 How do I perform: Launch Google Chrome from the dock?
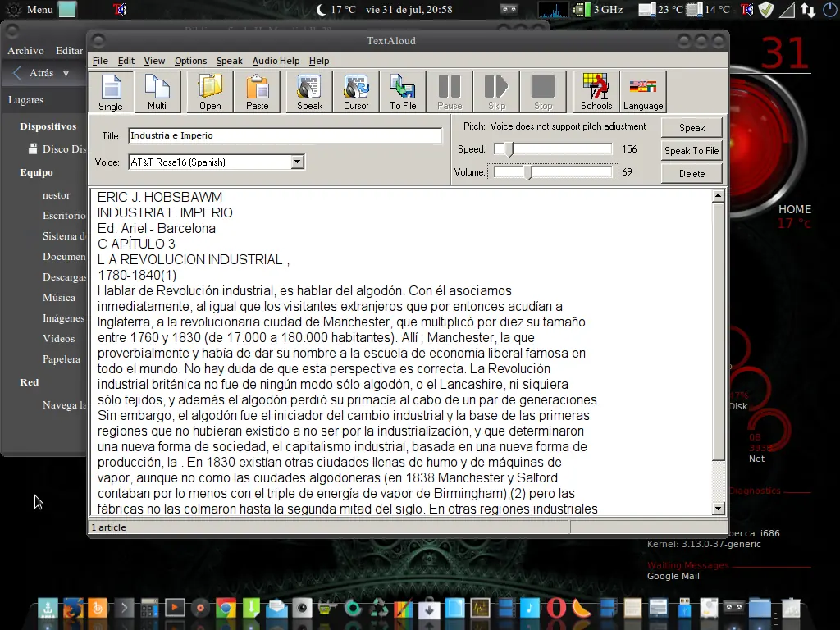tap(226, 608)
